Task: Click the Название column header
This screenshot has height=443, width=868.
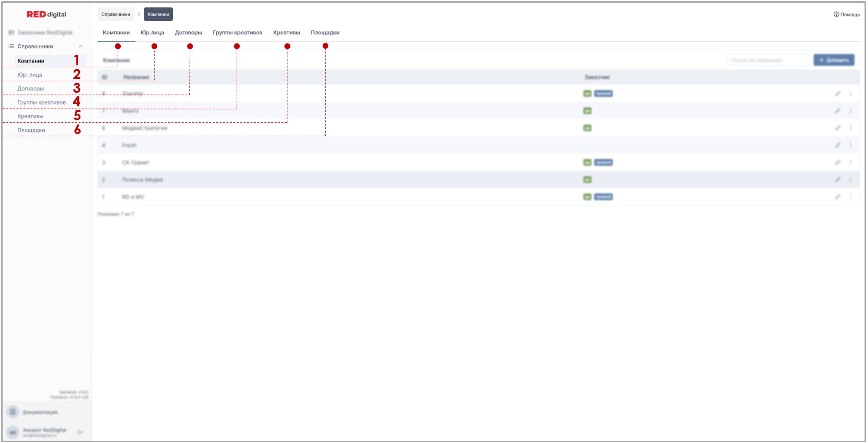Action: (x=136, y=77)
